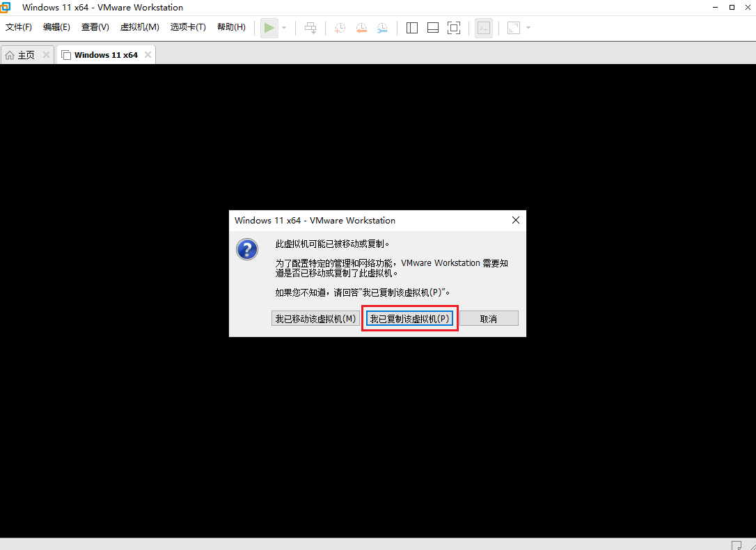Close the Windows 11 x64 tab
Image resolution: width=756 pixels, height=550 pixels.
[x=148, y=55]
